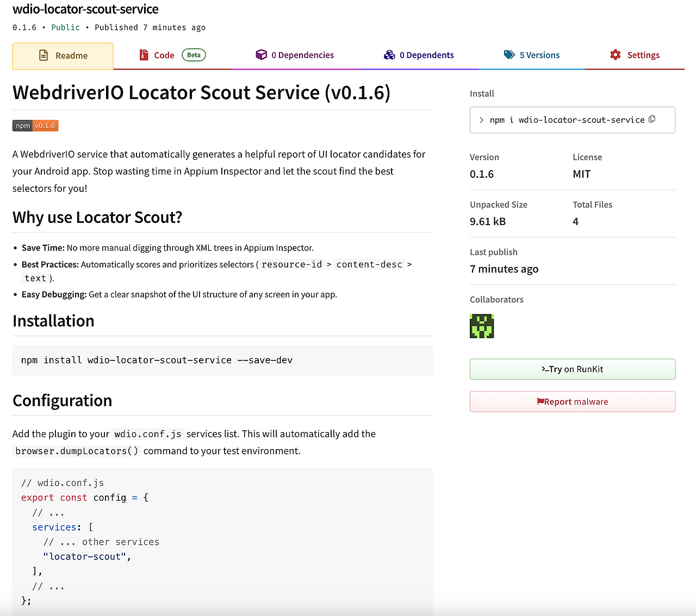Click the Readme document icon

point(43,55)
